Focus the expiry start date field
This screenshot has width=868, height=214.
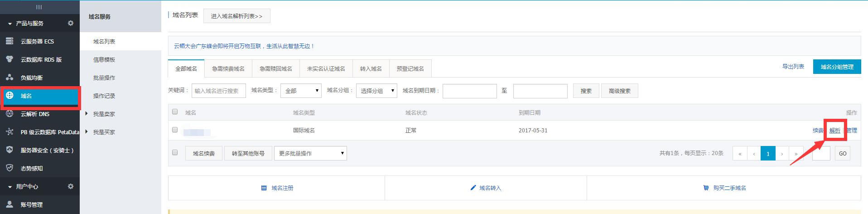(x=469, y=91)
